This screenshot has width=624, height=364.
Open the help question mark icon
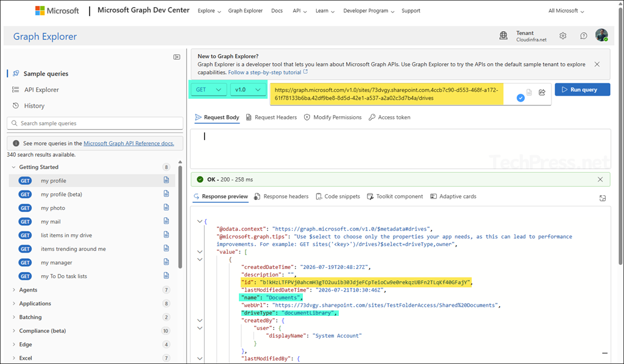pyautogui.click(x=583, y=36)
